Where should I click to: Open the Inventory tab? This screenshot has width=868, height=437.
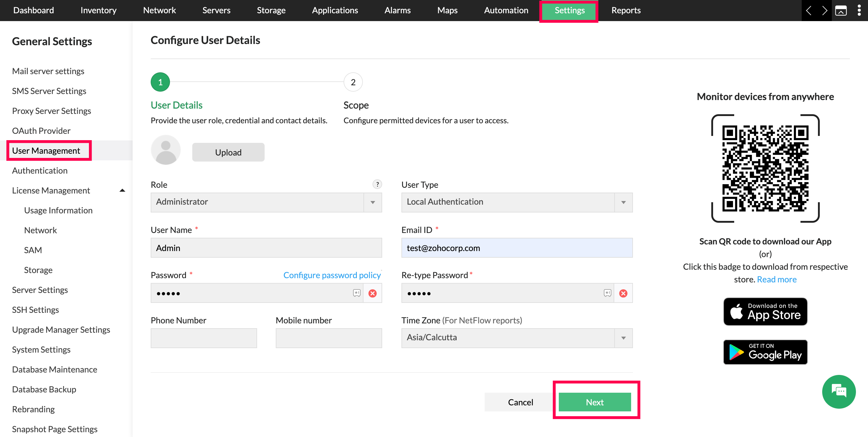(98, 10)
